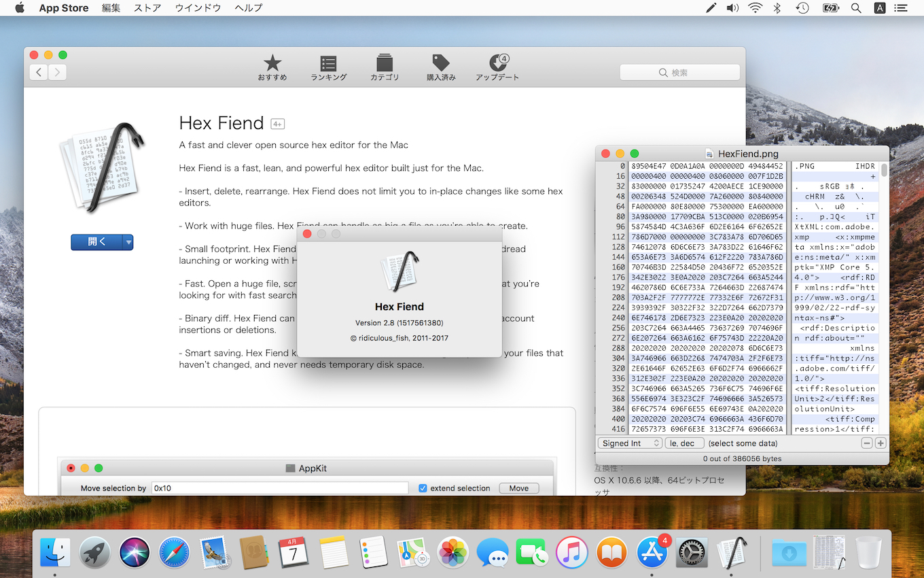Open the ストア menu in menu bar

click(x=147, y=8)
